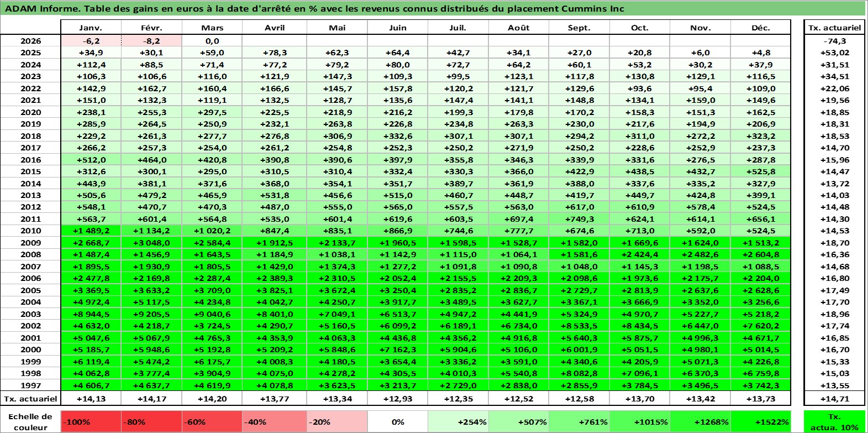Click the 2026 year row label
The width and height of the screenshot is (868, 433).
[x=30, y=41]
